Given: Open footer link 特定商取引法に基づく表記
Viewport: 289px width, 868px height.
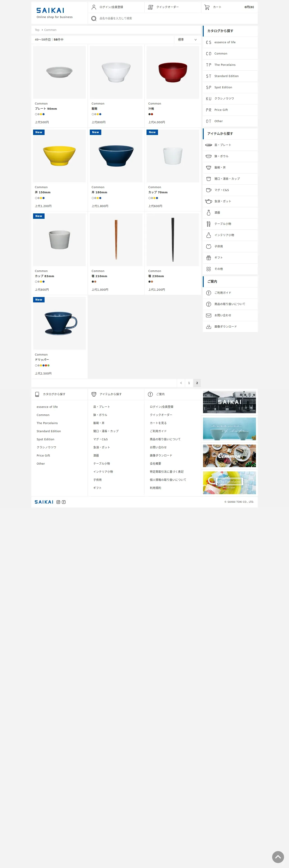Looking at the screenshot, I should coord(167,472).
